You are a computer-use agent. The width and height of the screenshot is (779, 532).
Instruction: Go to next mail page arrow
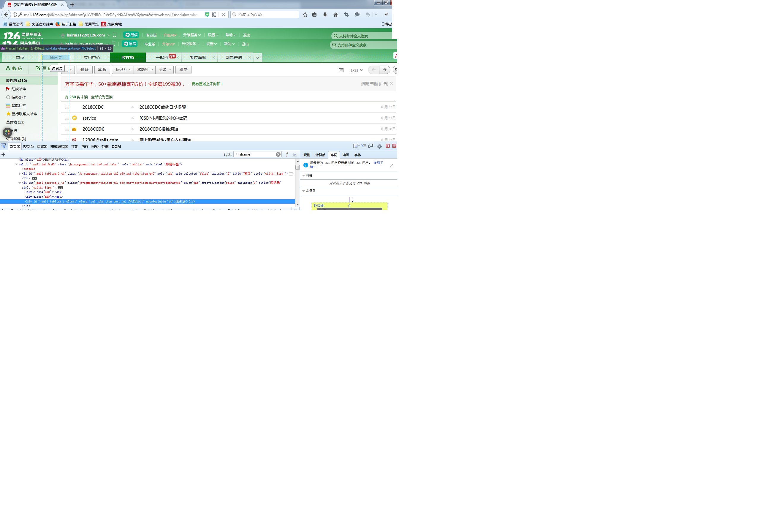(x=384, y=70)
